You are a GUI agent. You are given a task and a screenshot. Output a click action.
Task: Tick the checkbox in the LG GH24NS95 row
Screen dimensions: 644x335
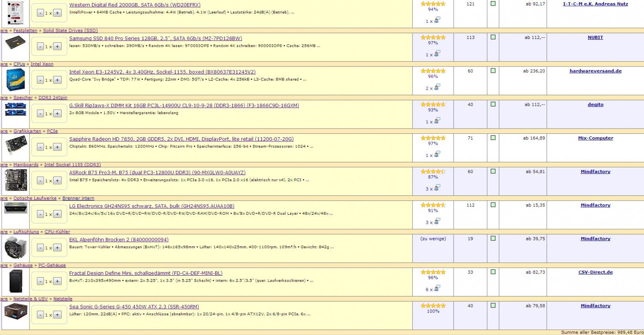click(493, 205)
